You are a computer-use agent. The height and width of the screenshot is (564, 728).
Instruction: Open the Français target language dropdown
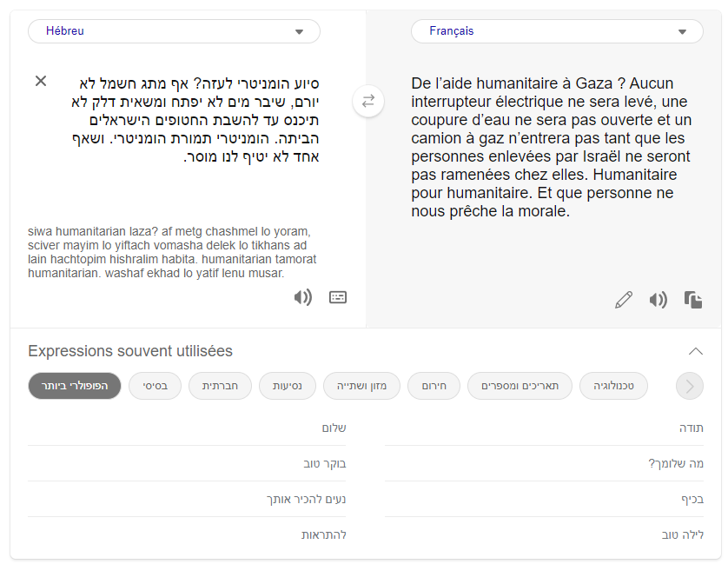[x=557, y=31]
